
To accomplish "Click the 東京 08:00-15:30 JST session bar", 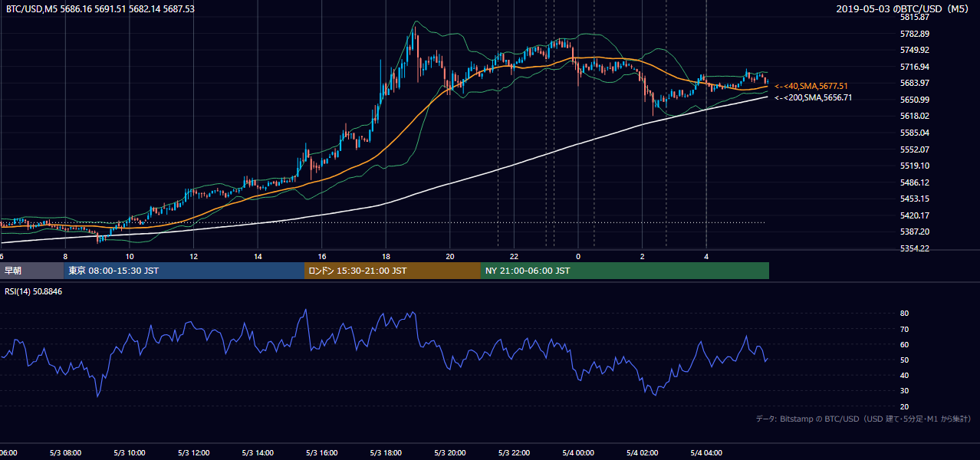I will (185, 271).
